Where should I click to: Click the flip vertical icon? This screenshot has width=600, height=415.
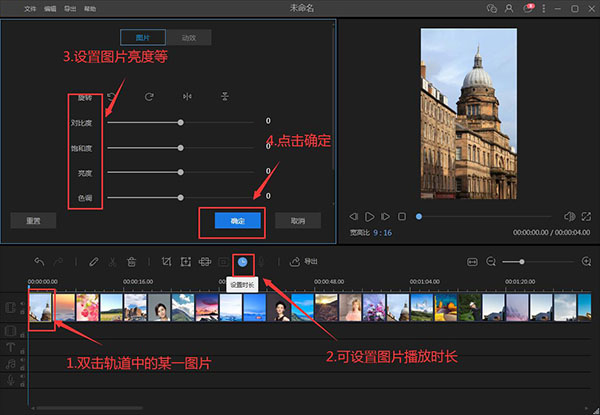coord(225,97)
